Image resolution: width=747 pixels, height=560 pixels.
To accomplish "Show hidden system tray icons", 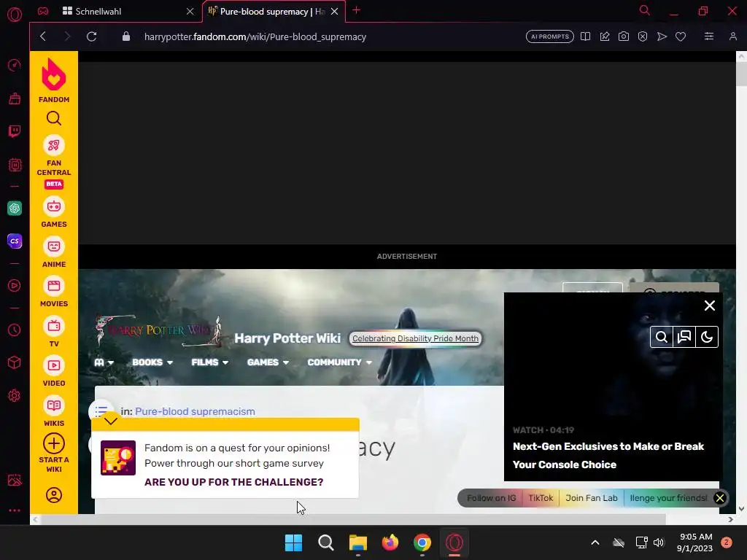I will 595,542.
